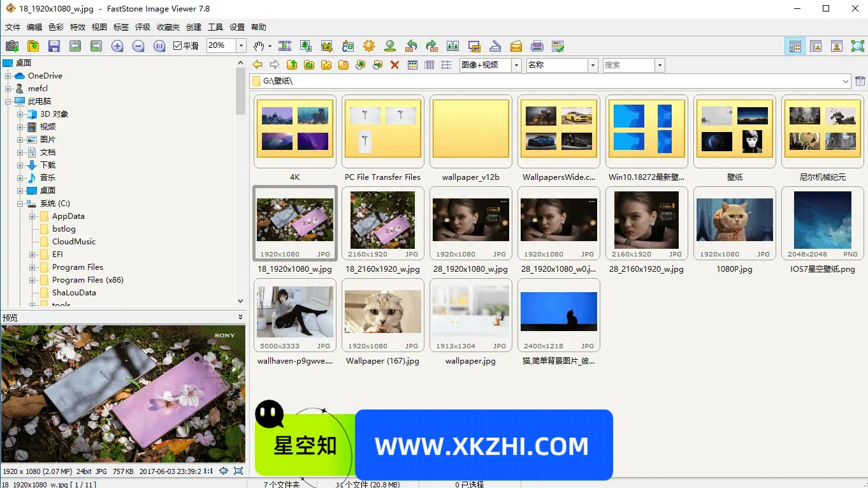This screenshot has height=488, width=868.
Task: Enable the details view layout toggle
Action: click(x=429, y=64)
